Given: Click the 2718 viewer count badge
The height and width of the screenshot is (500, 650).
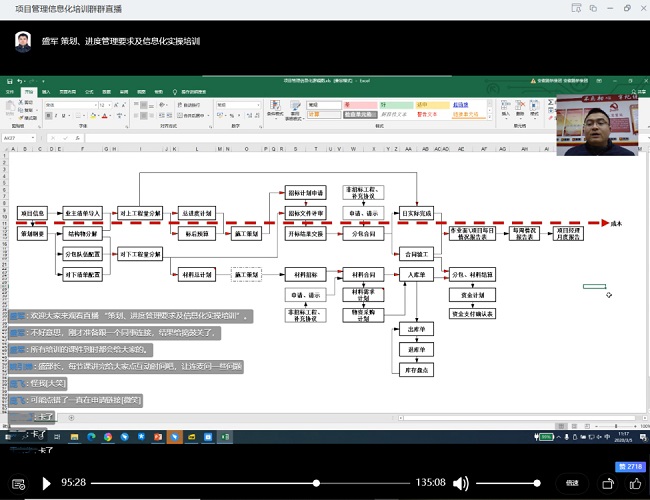Looking at the screenshot, I should tap(630, 466).
